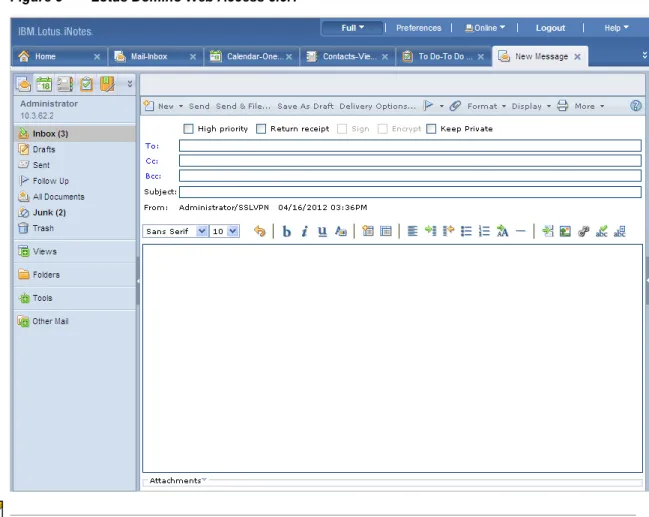Viewport: 649px width, 517px height.
Task: Expand the Full mode dropdown
Action: 352,28
